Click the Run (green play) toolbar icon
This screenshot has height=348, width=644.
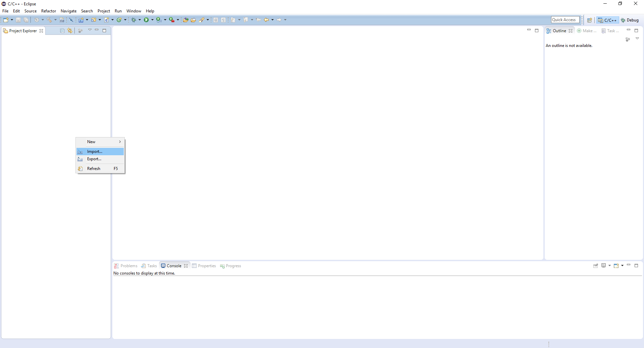[x=146, y=20]
